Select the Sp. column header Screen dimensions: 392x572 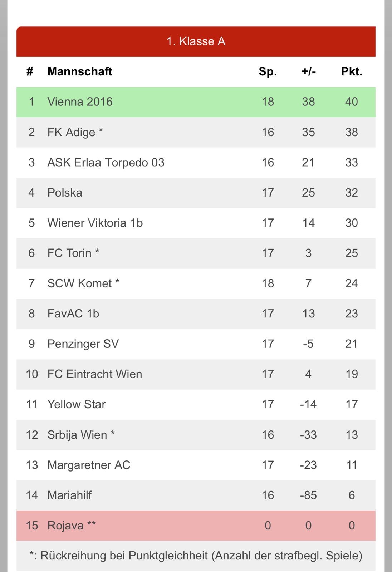(x=268, y=71)
